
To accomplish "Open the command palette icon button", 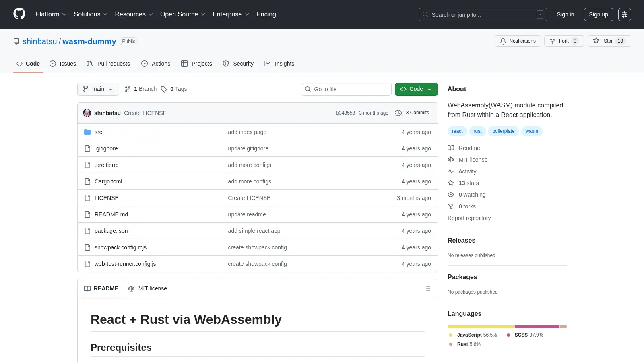I will pyautogui.click(x=625, y=14).
